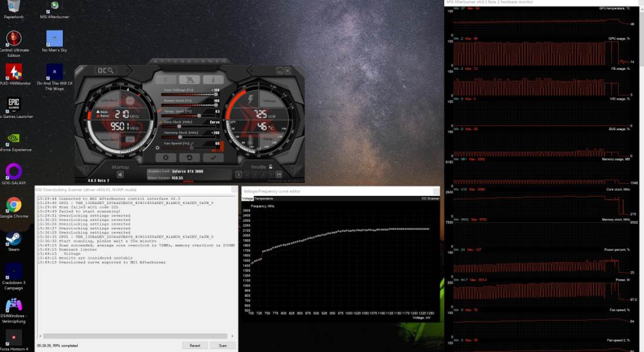Click the Revert button in the OC Scanner
Image resolution: width=644 pixels, height=352 pixels.
[x=195, y=346]
